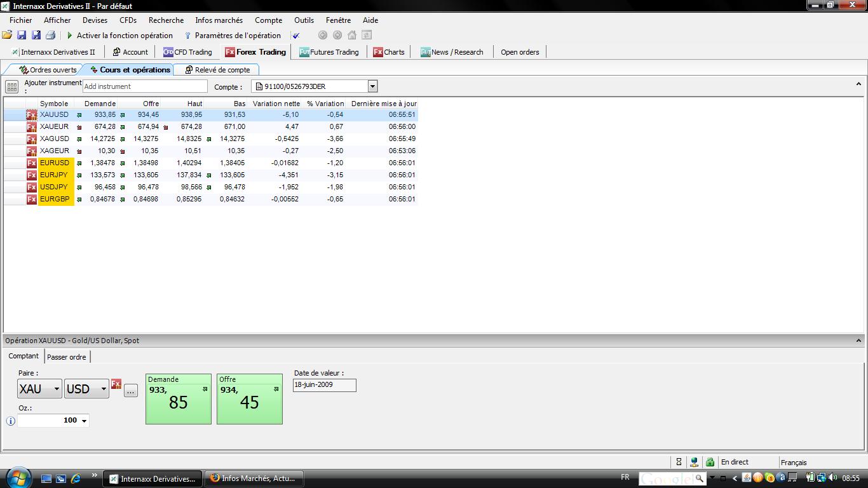This screenshot has width=868, height=488.
Task: Switch to the Futures Trading tab
Action: click(x=329, y=52)
